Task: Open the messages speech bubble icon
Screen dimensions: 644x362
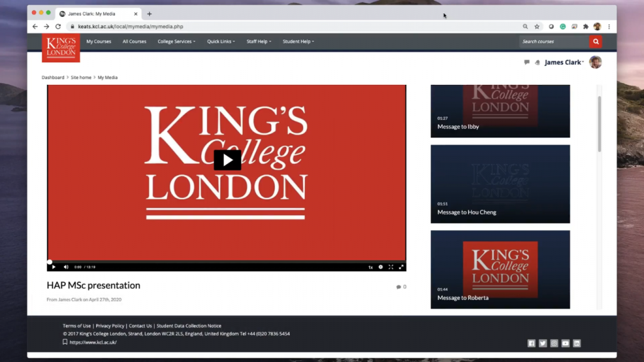Action: [x=526, y=62]
